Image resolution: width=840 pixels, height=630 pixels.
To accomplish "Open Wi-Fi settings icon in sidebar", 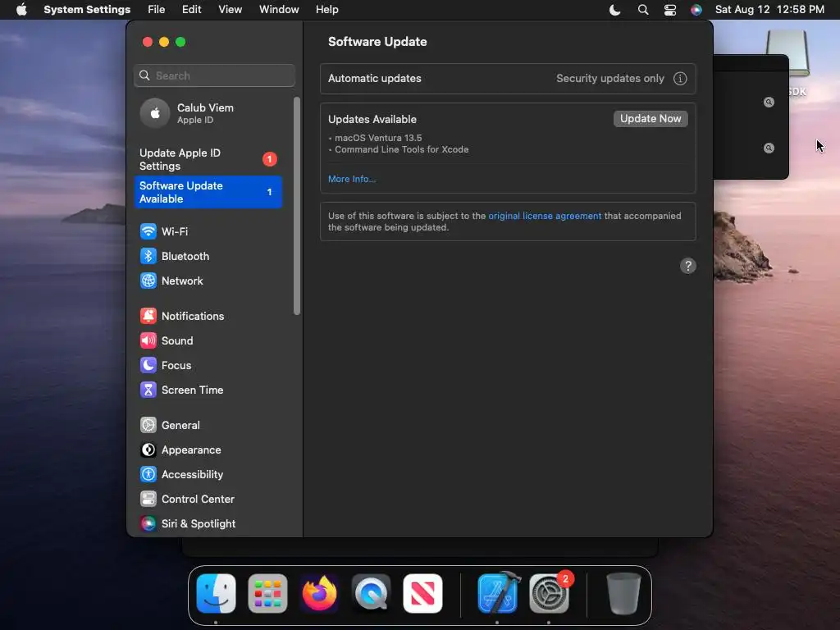I will click(x=148, y=231).
